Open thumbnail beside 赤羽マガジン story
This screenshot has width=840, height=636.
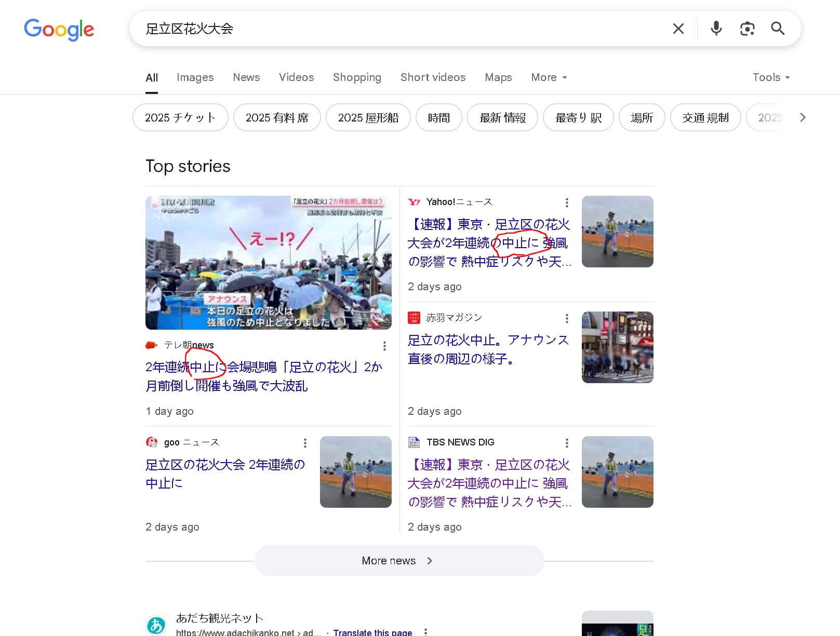[x=618, y=347]
